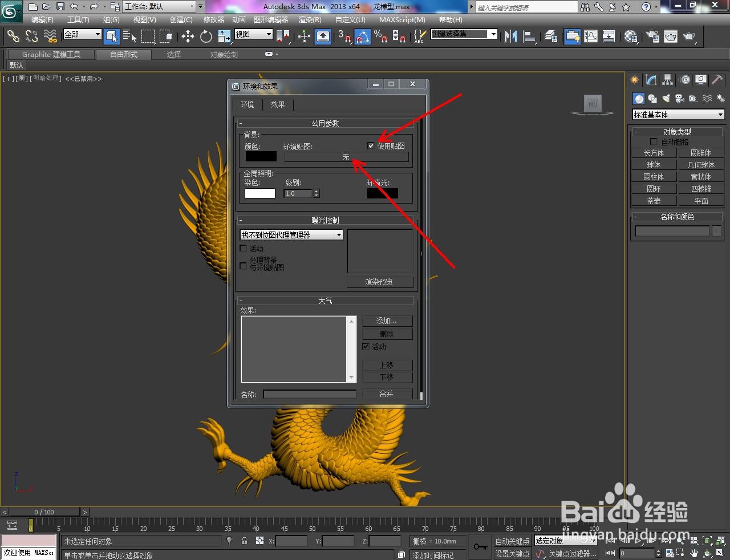Click the Mirror tool icon
This screenshot has height=560, width=730.
pos(511,36)
